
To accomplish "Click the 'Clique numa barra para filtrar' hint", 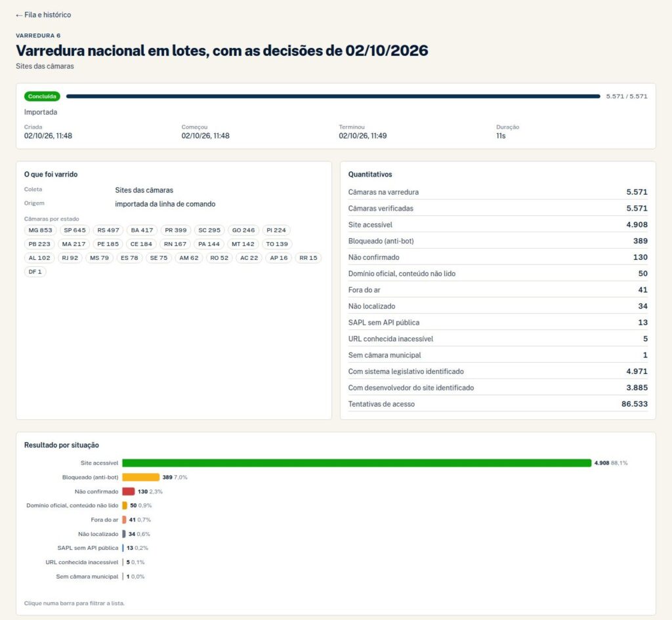I will coord(74,603).
